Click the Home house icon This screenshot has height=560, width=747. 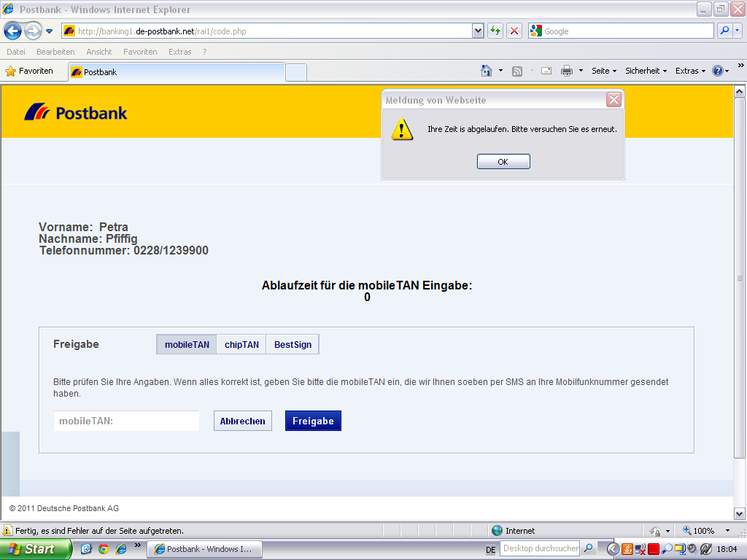pos(486,71)
